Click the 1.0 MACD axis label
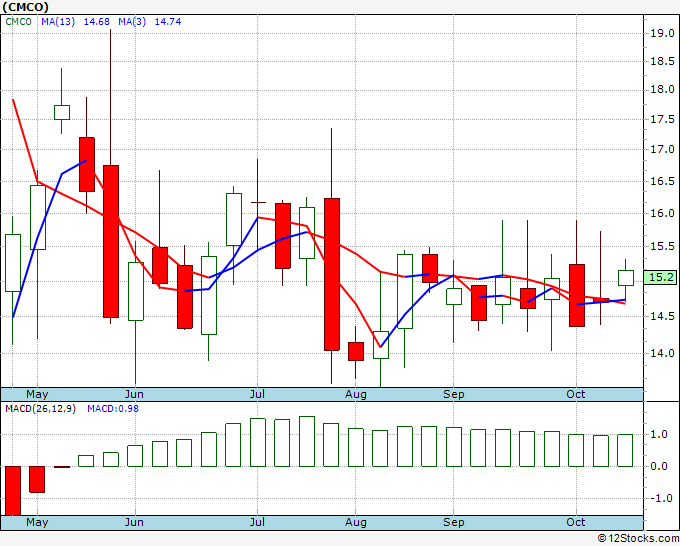This screenshot has width=680, height=546. (659, 435)
